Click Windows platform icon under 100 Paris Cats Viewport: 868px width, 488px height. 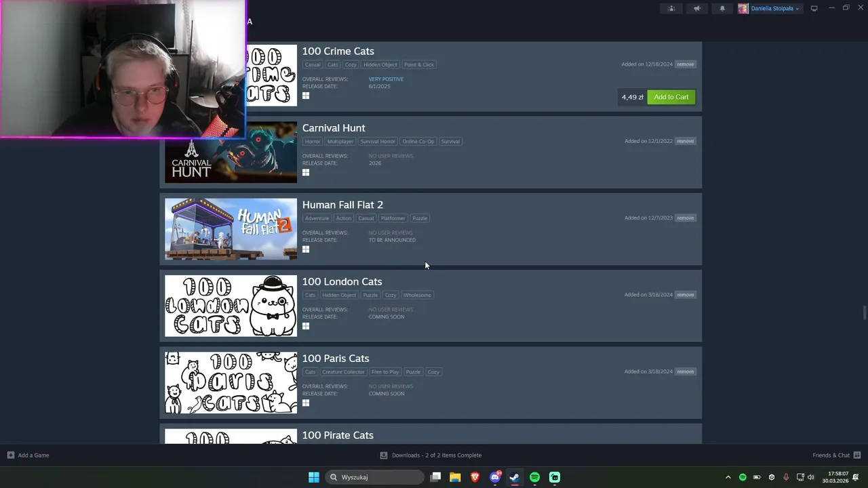(306, 403)
